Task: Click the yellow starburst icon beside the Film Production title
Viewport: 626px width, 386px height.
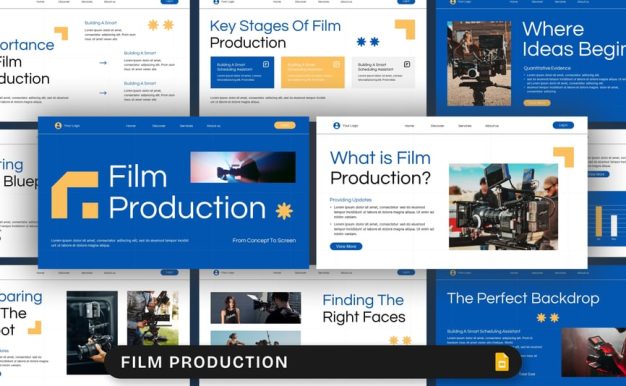Action: (284, 211)
